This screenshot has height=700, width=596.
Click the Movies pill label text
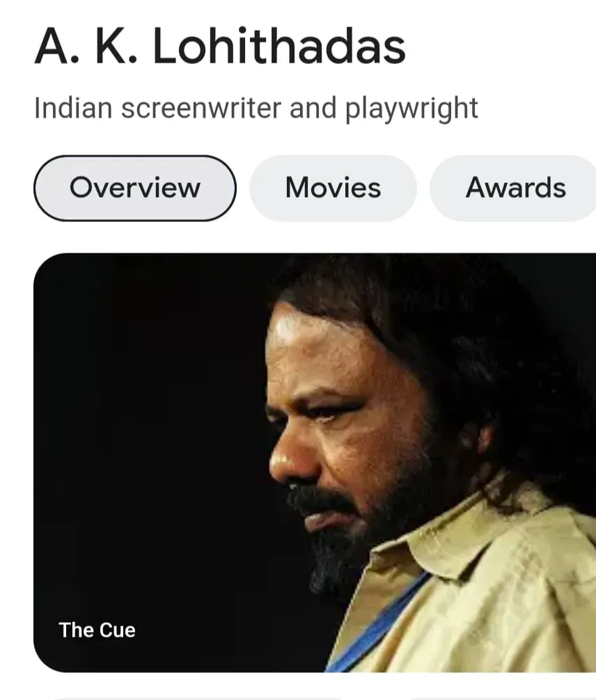(334, 188)
